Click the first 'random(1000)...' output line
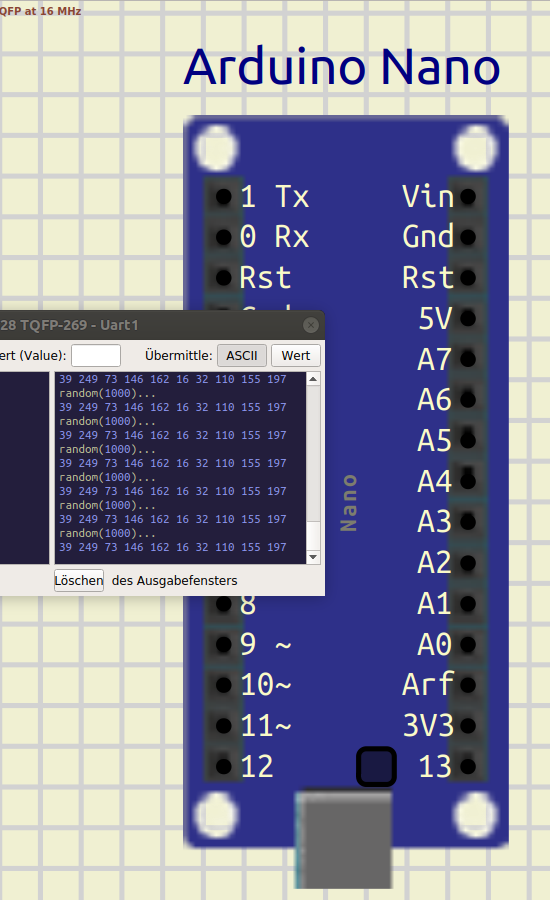Screen dimensions: 550x900 point(107,393)
